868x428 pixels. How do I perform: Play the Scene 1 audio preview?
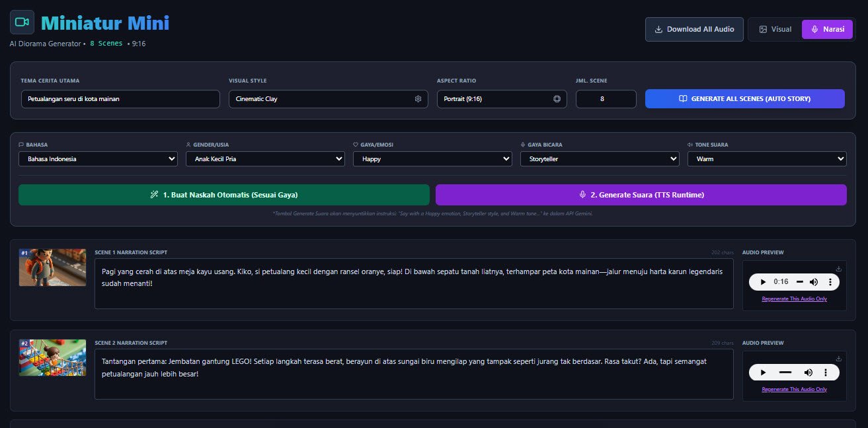(x=763, y=282)
